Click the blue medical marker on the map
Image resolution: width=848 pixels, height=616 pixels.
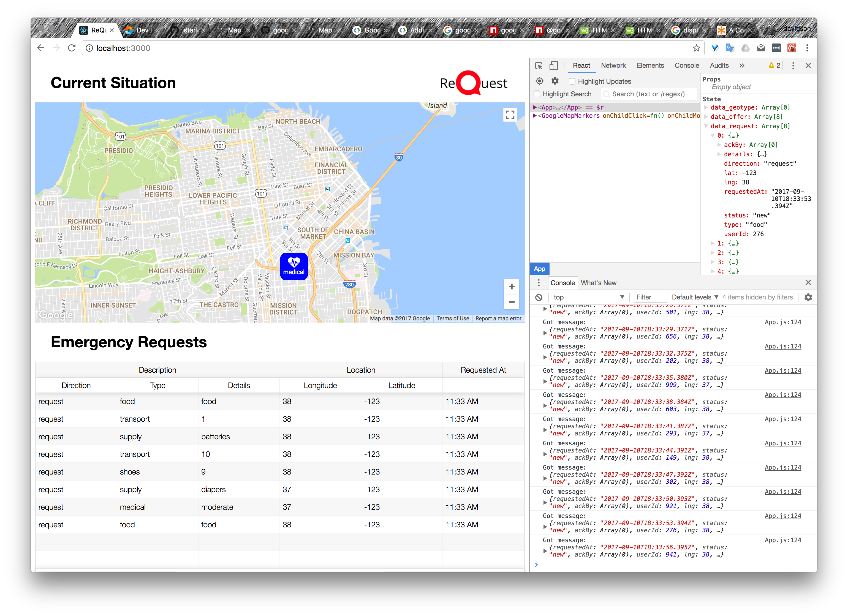tap(294, 266)
